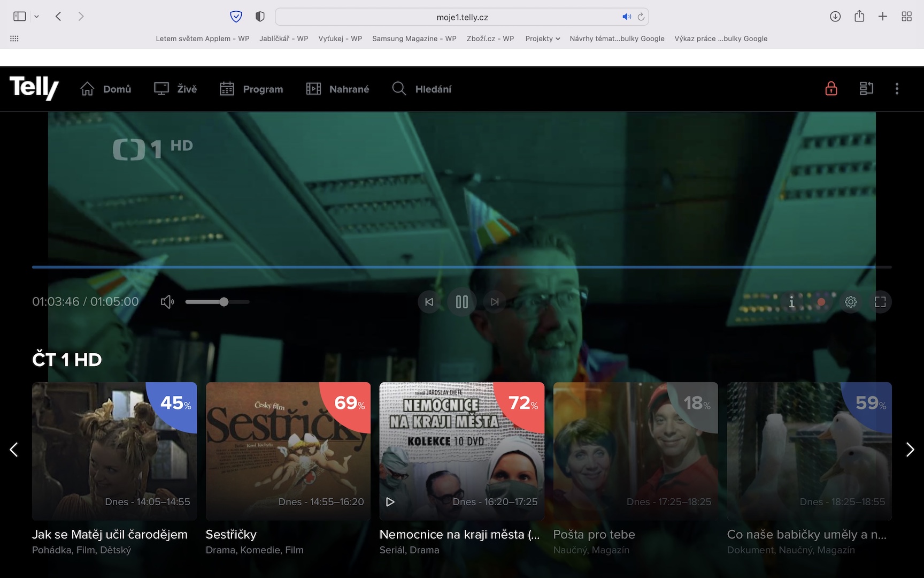Click the play icon on Nemocnice card

[390, 502]
